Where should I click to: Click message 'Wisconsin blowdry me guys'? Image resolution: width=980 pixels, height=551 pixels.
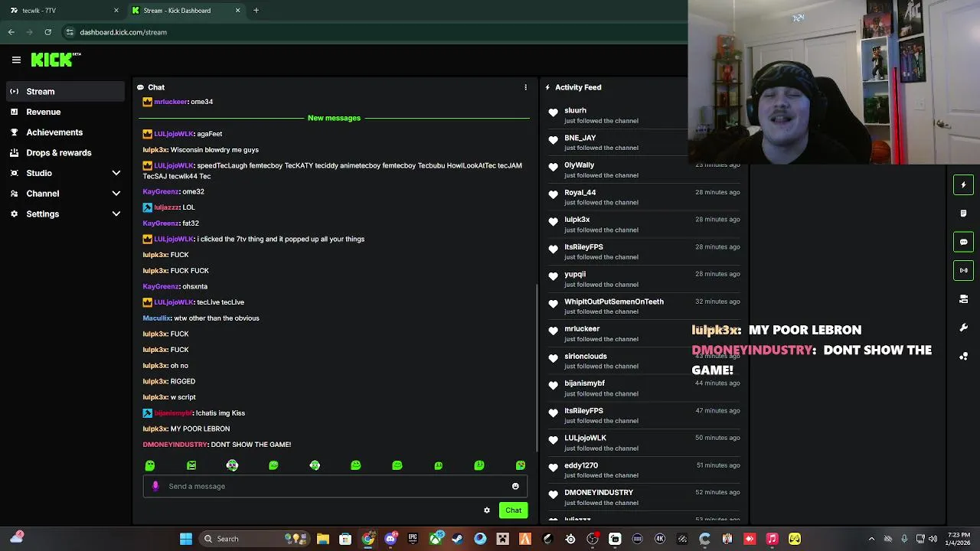click(214, 150)
